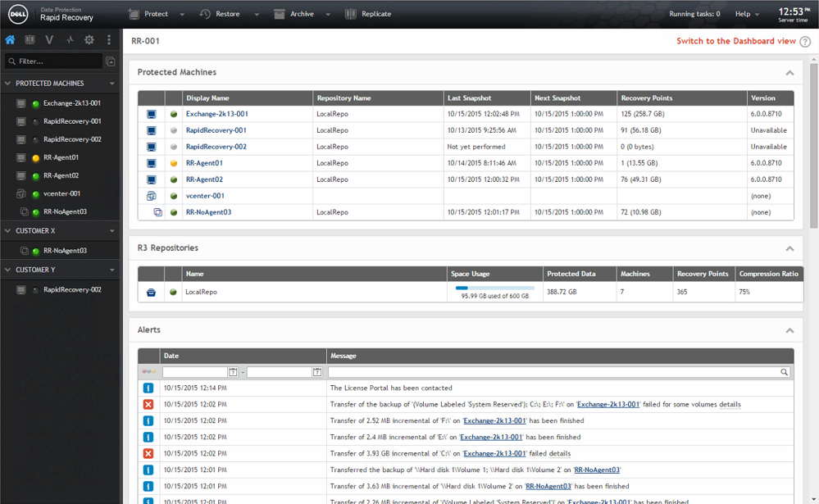Click the info icon for 2.52 MB incremental alert
Screen dimensions: 819x504
point(148,420)
